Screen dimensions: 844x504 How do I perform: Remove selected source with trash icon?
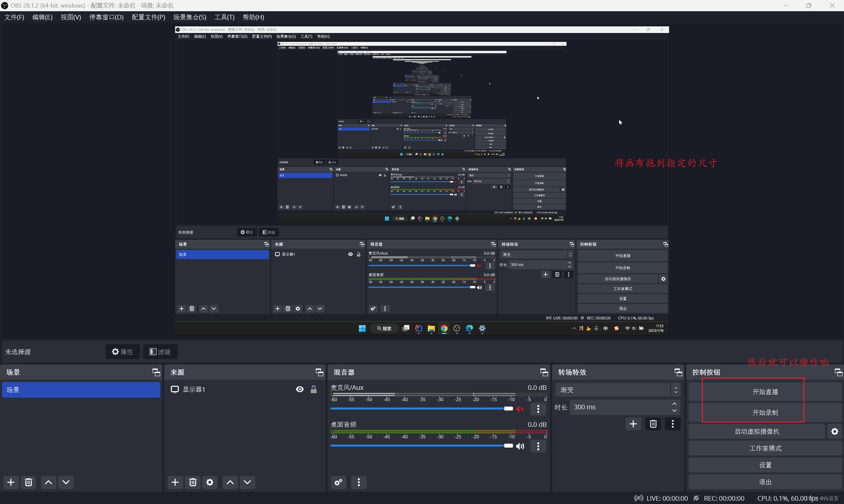[193, 482]
